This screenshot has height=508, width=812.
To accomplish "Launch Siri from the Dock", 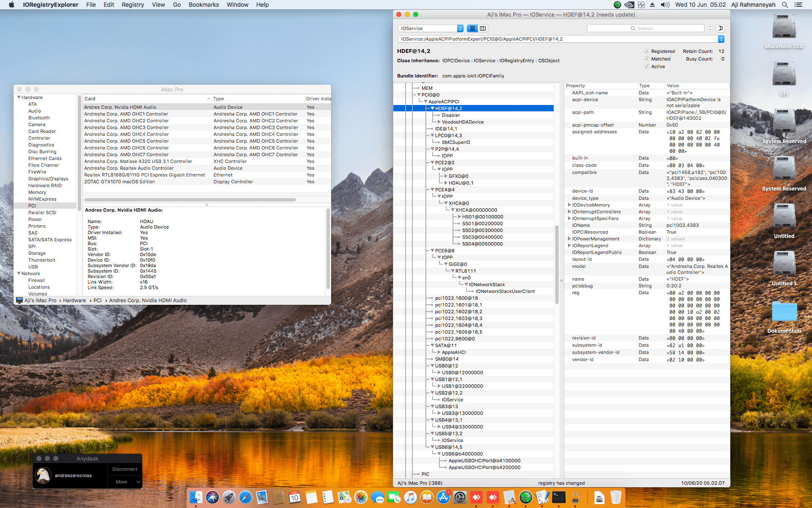I will tap(212, 497).
